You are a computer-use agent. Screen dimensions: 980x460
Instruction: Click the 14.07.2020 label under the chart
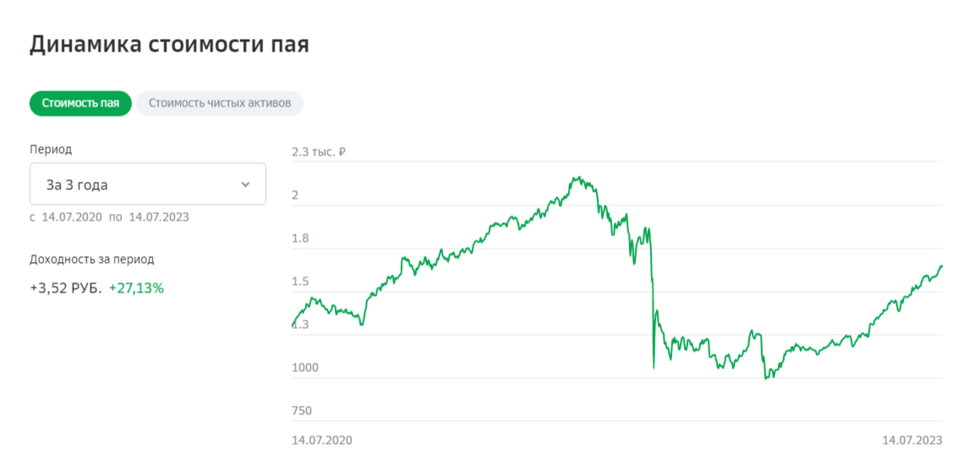click(x=321, y=441)
